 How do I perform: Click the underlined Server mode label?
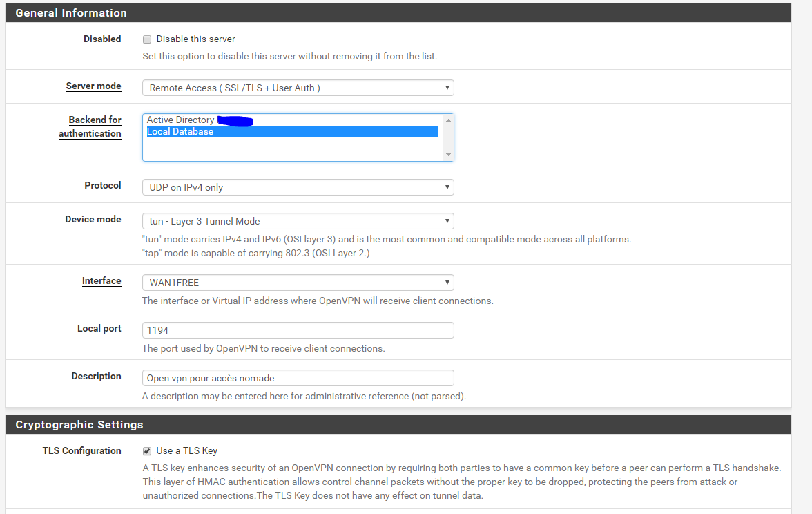pos(93,86)
